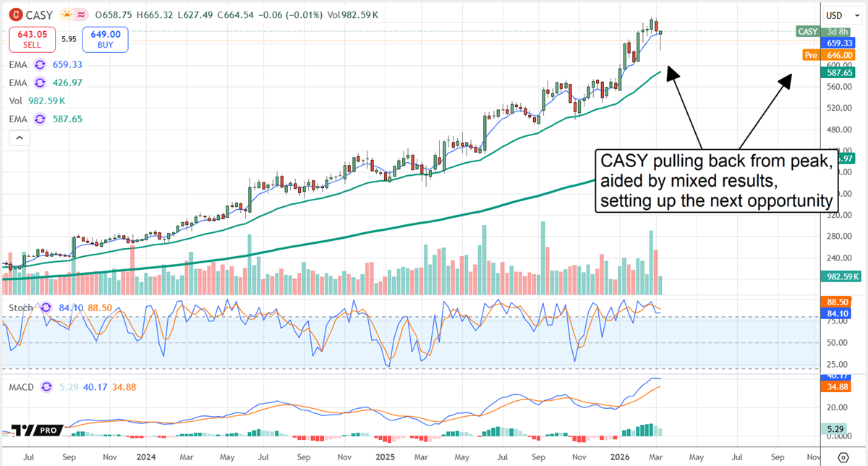
Task: Toggle the orange Pre market price label
Action: [x=811, y=55]
